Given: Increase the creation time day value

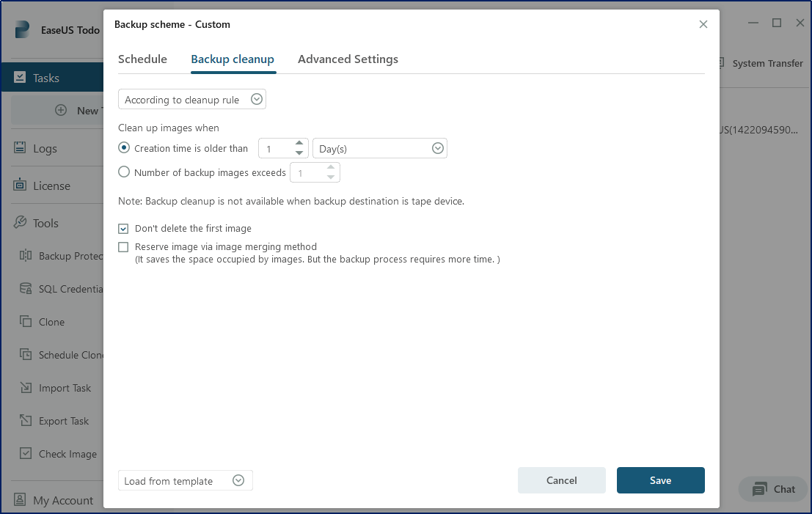Looking at the screenshot, I should click(299, 144).
